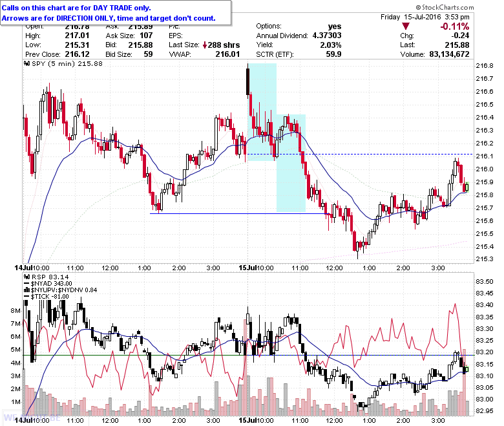
Task: Click the 15Jul10:00 label under SPY chart
Action: 256,268
